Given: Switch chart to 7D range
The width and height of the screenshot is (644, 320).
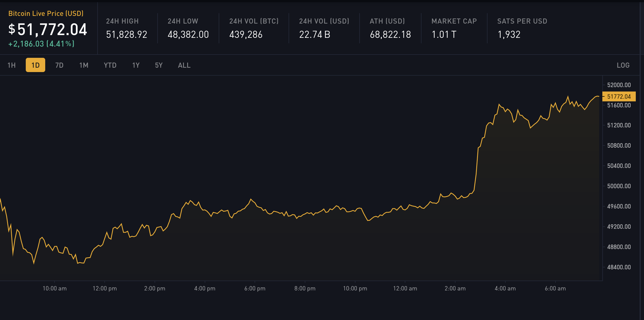Looking at the screenshot, I should coord(59,65).
